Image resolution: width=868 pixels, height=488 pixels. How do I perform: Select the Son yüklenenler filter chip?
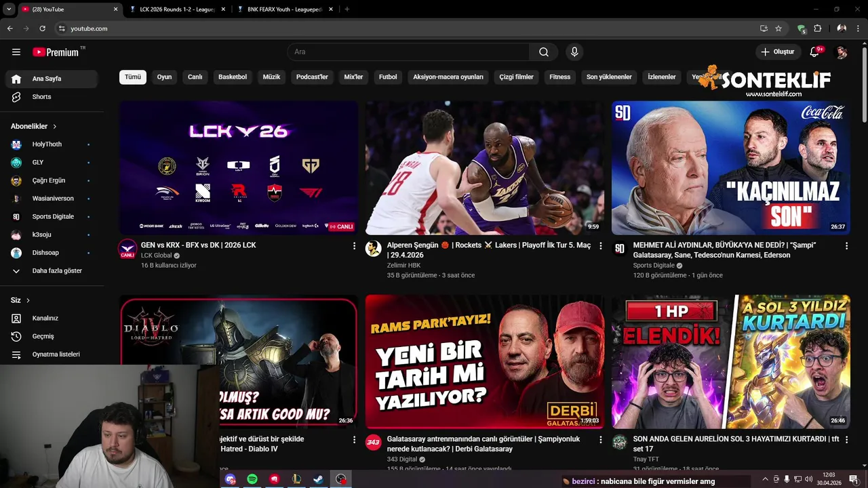pyautogui.click(x=609, y=77)
